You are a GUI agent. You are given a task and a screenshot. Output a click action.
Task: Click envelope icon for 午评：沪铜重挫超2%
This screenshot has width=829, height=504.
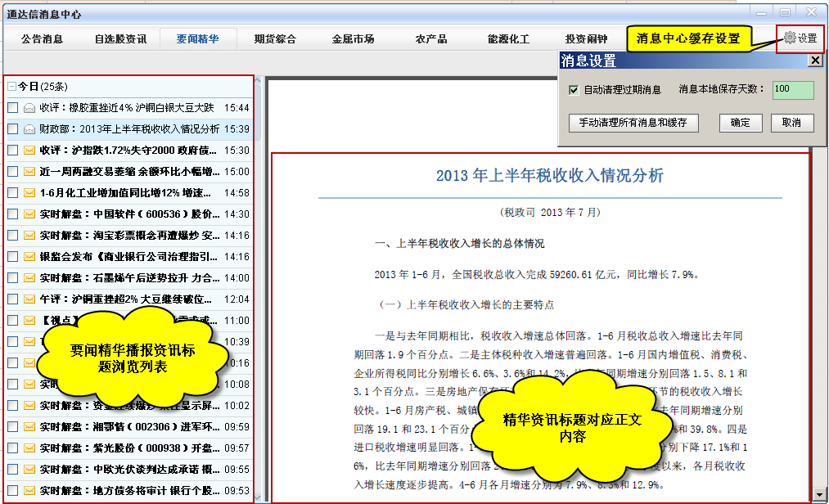click(29, 299)
